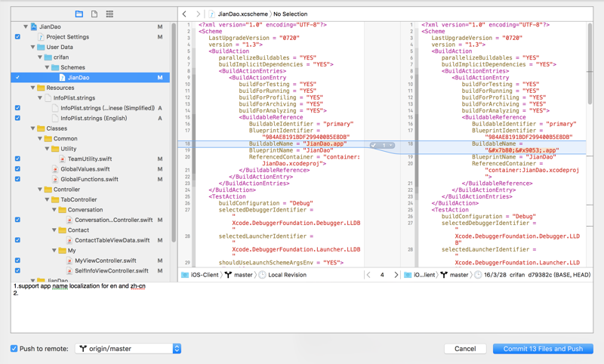Go to next change arrow
This screenshot has width=604, height=364.
click(x=396, y=275)
